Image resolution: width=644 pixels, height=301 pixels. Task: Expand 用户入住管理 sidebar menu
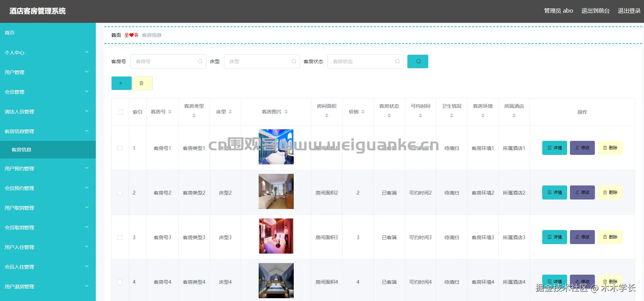[x=48, y=247]
